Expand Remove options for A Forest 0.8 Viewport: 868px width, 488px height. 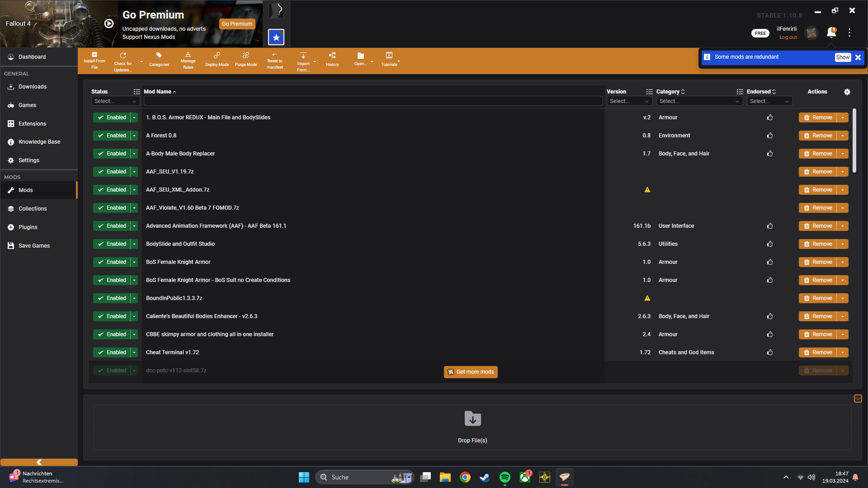[x=843, y=136]
